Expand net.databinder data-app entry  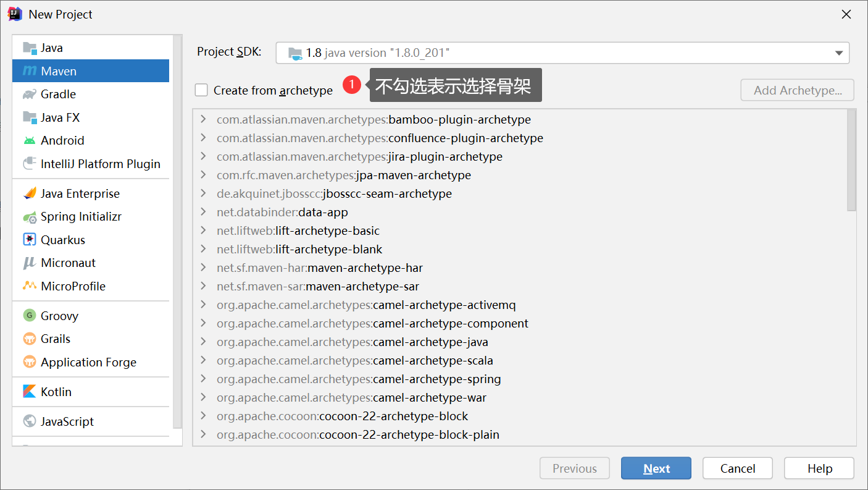click(204, 212)
